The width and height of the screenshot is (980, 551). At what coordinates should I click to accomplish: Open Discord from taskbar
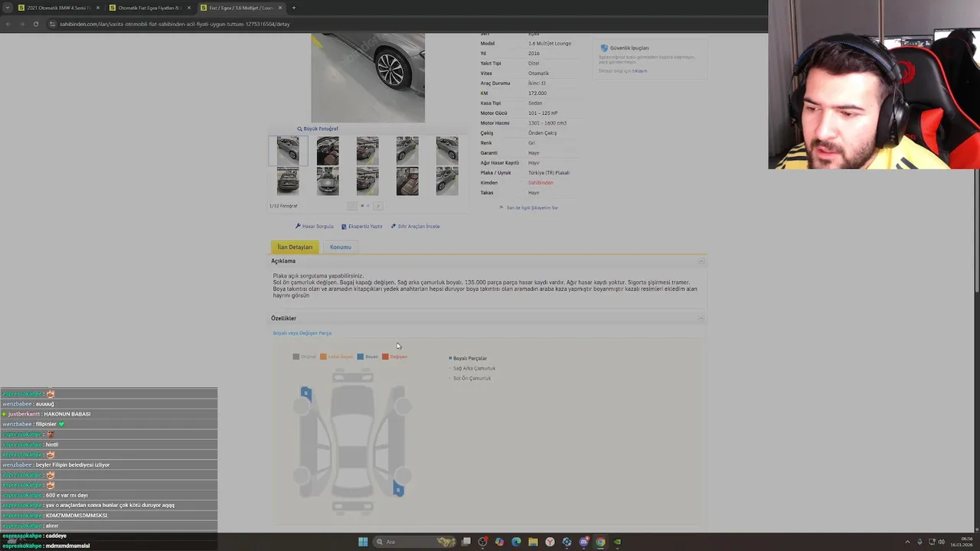click(583, 542)
